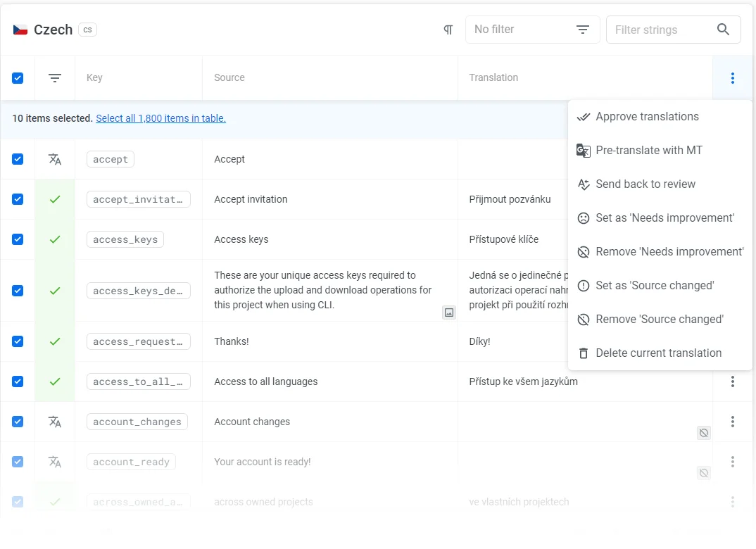
Task: Open the three-dot menu for access_to_all row
Action: [x=732, y=381]
